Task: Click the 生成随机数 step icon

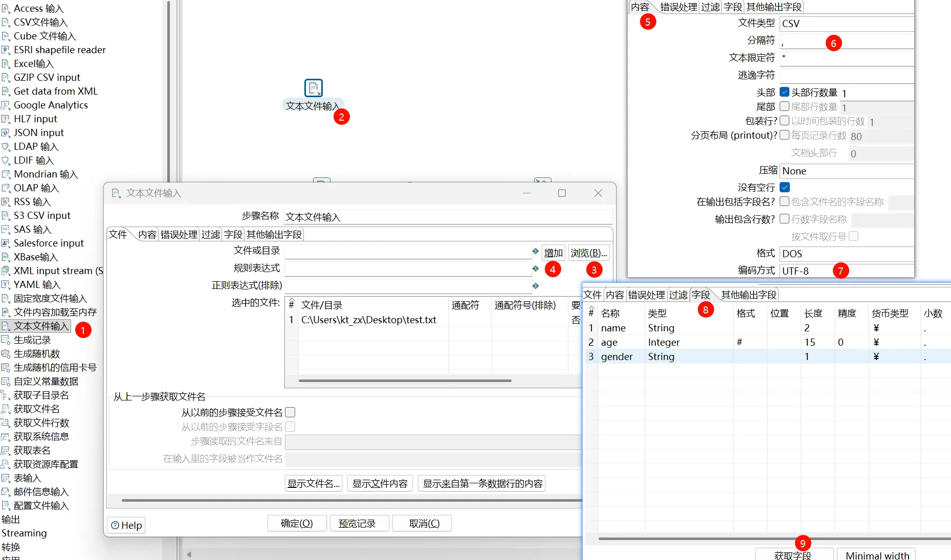Action: click(6, 354)
